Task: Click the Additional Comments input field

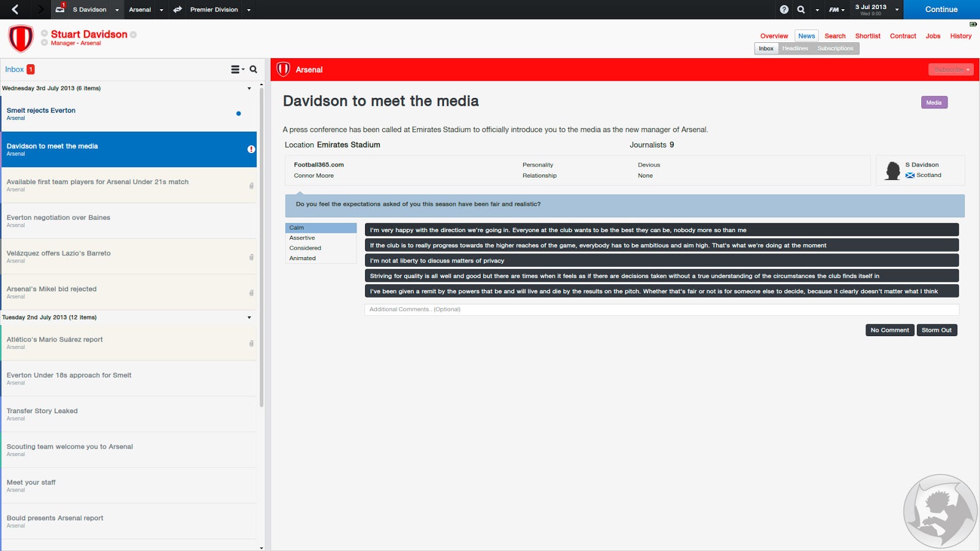Action: tap(661, 310)
